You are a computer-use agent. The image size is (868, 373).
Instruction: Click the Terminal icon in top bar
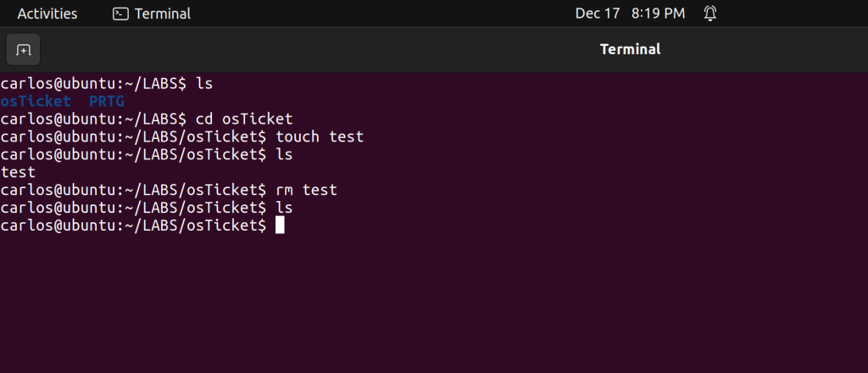pyautogui.click(x=121, y=14)
